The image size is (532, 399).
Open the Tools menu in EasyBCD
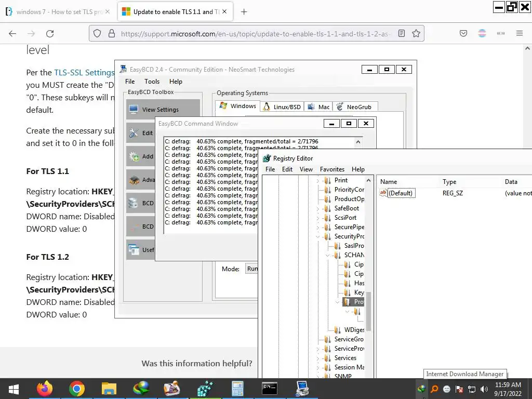coord(152,82)
